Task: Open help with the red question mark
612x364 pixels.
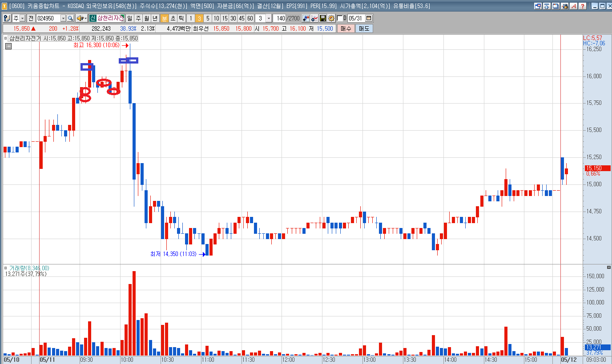Action: [x=583, y=6]
